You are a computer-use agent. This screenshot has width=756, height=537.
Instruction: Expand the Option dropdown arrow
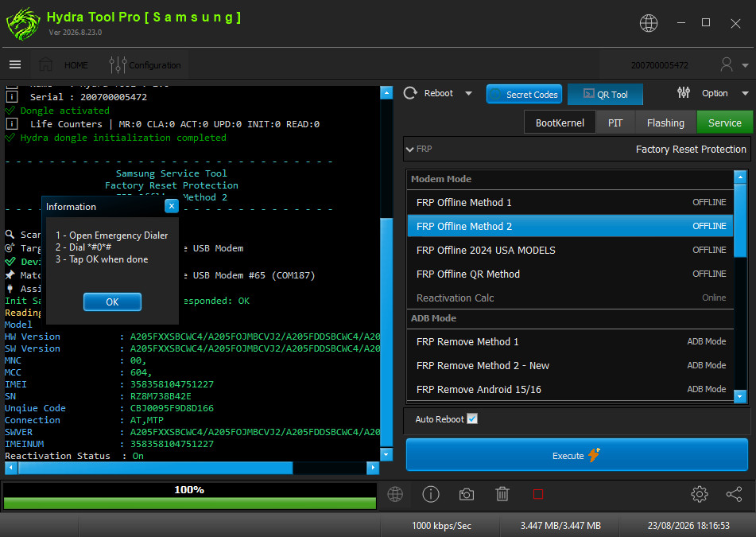pyautogui.click(x=745, y=93)
